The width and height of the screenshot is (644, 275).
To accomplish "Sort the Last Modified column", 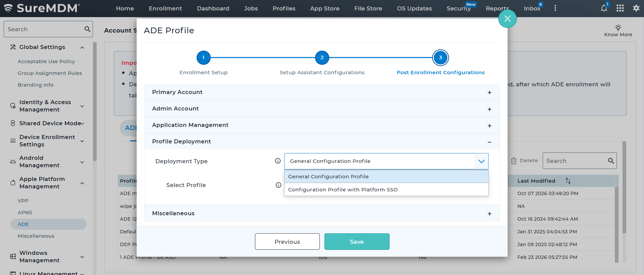I will (568, 181).
